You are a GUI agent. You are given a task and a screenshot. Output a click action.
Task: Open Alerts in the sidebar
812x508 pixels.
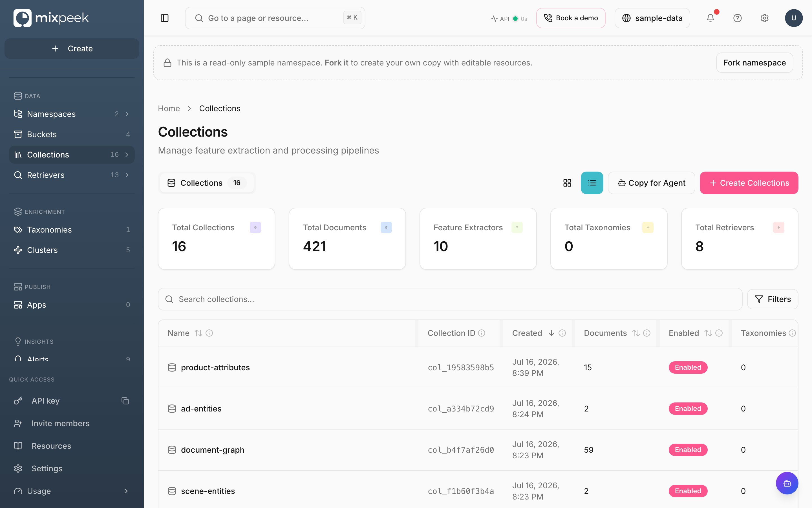click(72, 358)
